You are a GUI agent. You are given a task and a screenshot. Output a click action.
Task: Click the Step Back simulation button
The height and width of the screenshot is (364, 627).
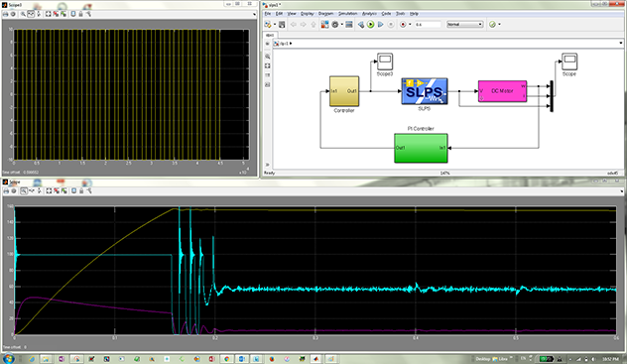point(361,25)
